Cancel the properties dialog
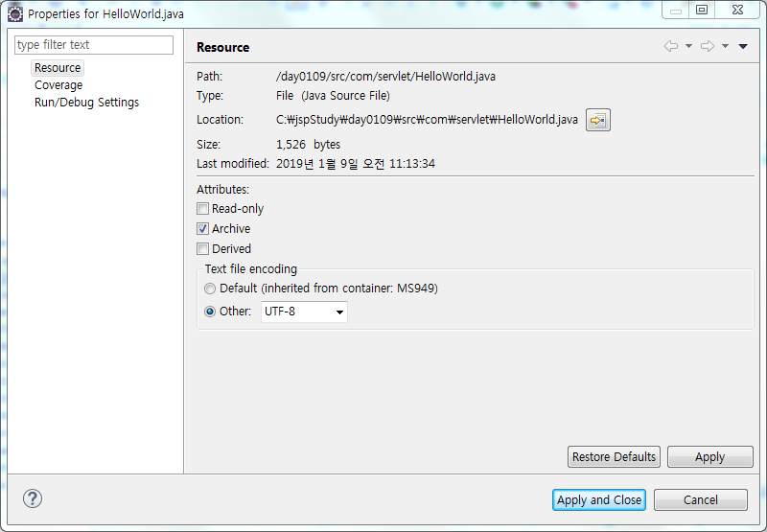The image size is (767, 532). 701,499
